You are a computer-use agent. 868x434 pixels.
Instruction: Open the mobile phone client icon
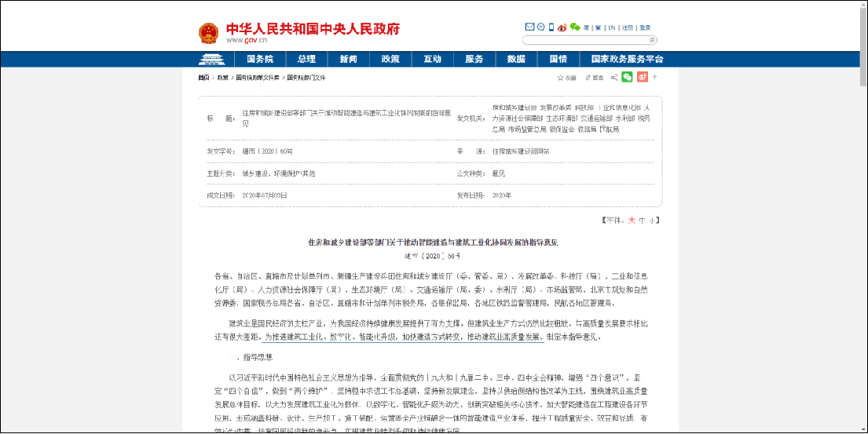(x=551, y=27)
